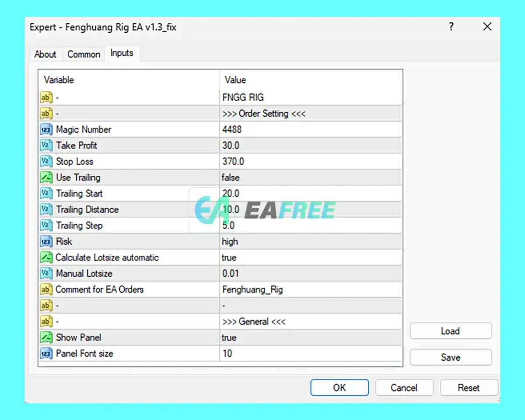Viewport: 525px width, 420px height.
Task: Edit Take Profit value 30.0
Action: (311, 146)
